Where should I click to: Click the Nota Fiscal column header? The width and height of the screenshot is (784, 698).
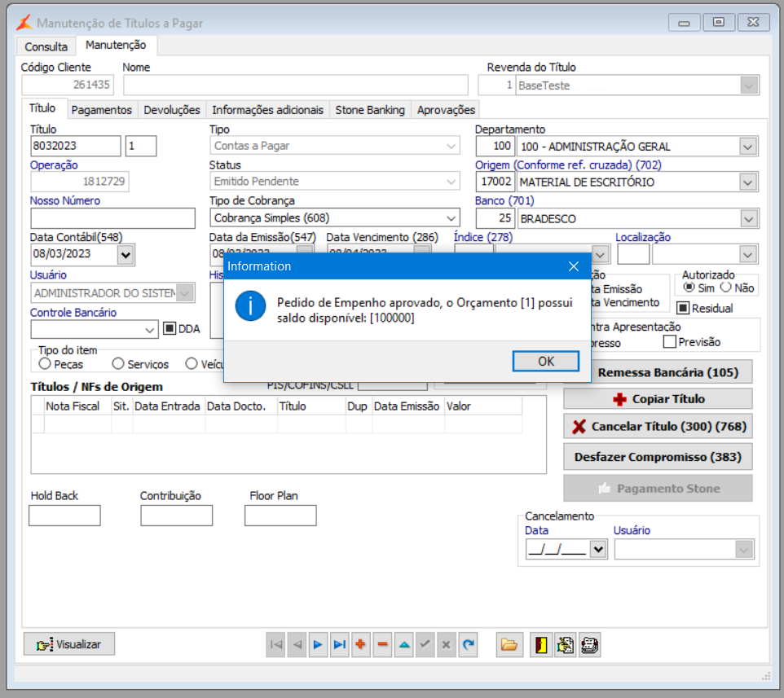(x=77, y=406)
